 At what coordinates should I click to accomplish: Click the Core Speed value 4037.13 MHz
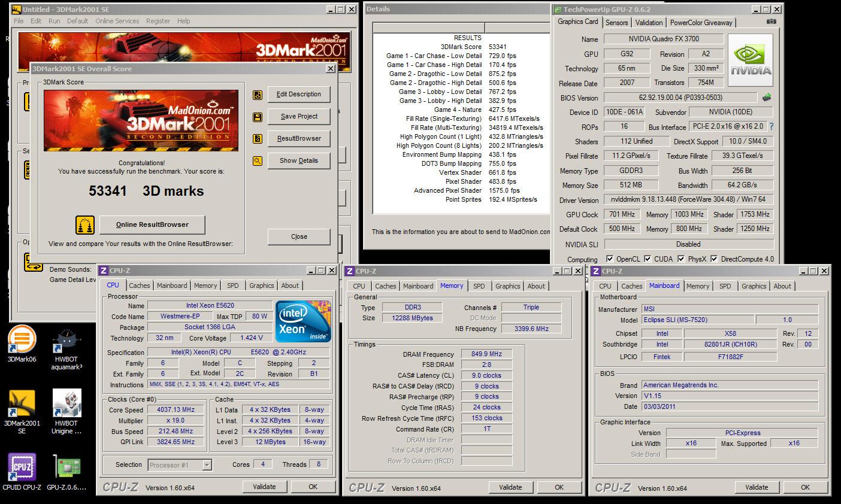pos(177,410)
